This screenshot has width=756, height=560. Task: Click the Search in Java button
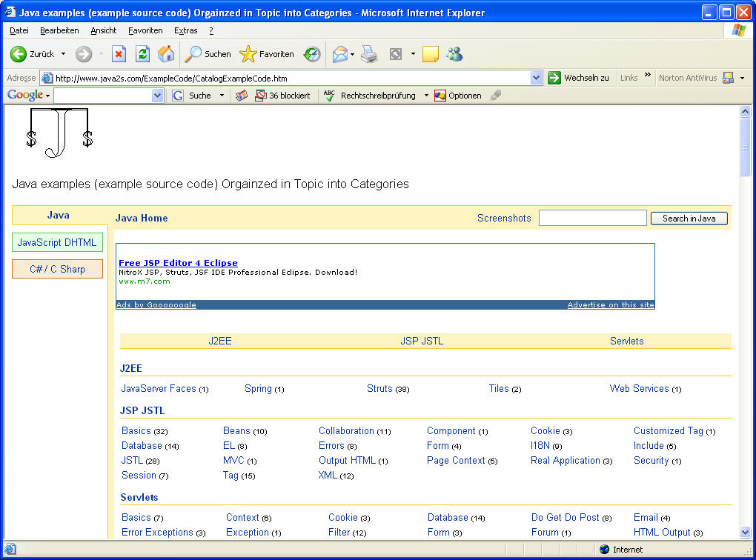coord(689,219)
